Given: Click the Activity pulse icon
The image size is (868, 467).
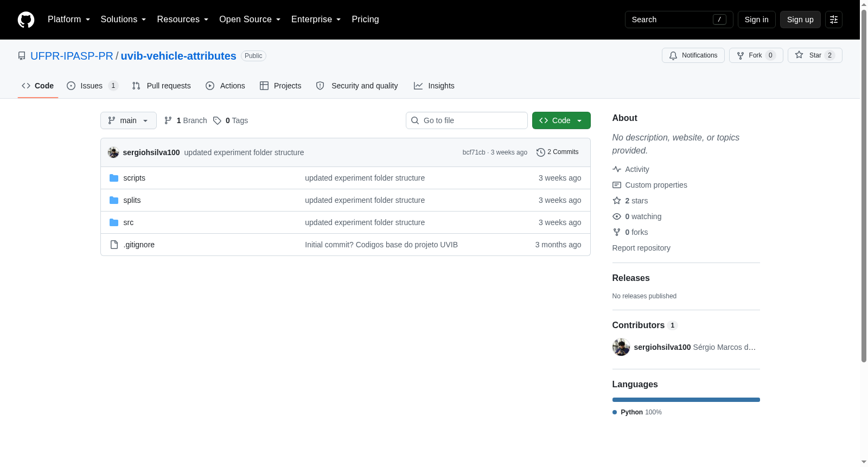Looking at the screenshot, I should tap(617, 169).
